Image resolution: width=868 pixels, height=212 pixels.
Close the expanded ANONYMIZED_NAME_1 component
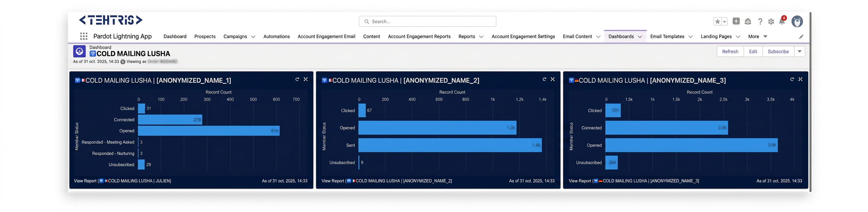coord(306,79)
